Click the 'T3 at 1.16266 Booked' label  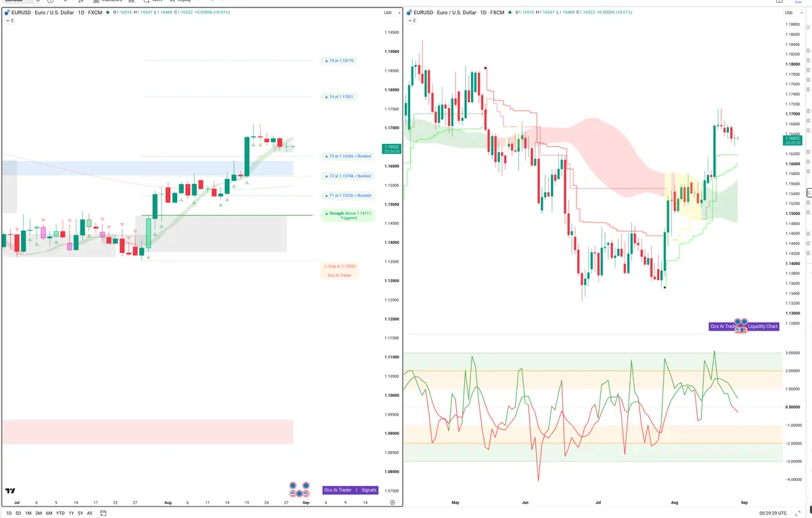coord(348,156)
